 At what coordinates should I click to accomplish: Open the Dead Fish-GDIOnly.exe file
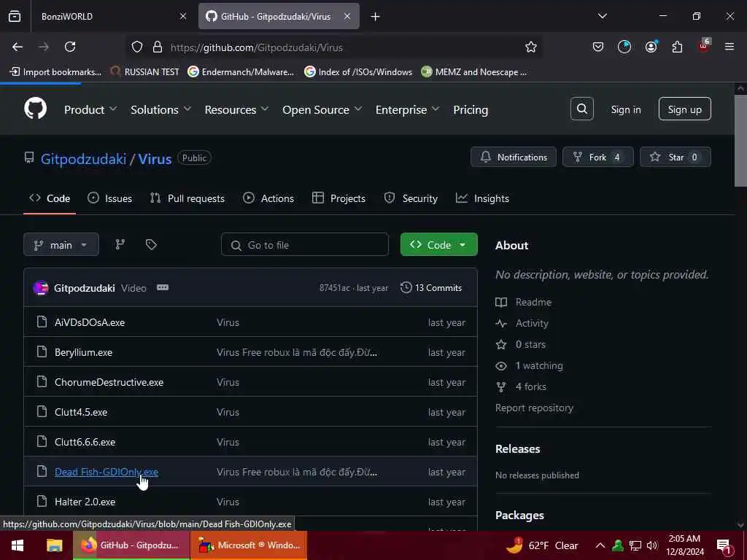107,472
